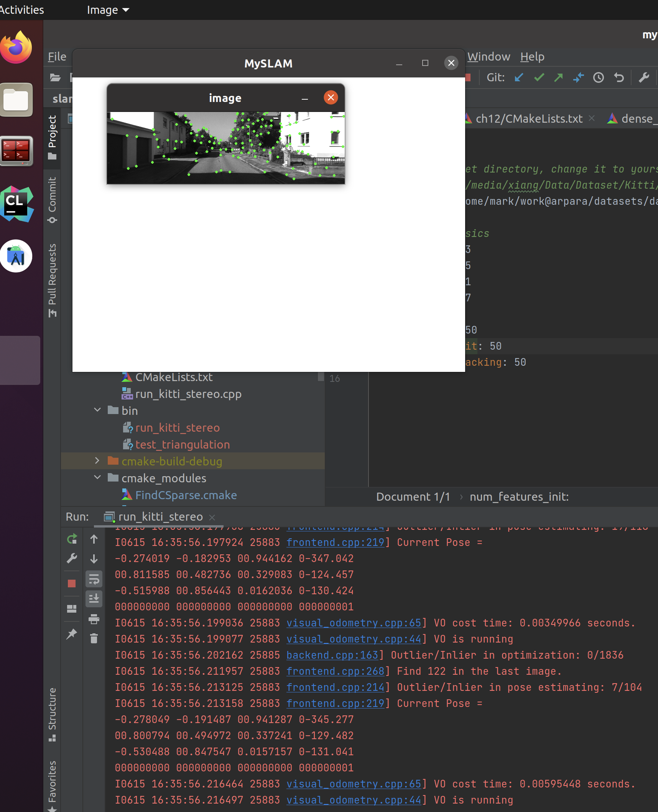Collapse the bin folder
The height and width of the screenshot is (812, 658).
(x=97, y=410)
